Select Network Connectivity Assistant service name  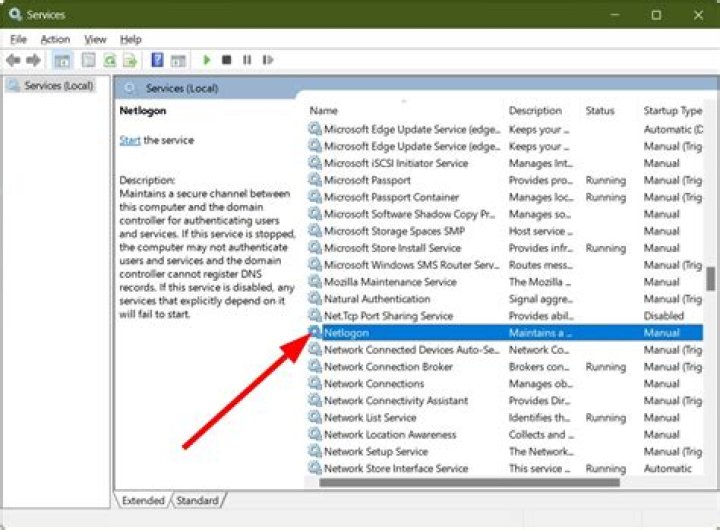[396, 400]
